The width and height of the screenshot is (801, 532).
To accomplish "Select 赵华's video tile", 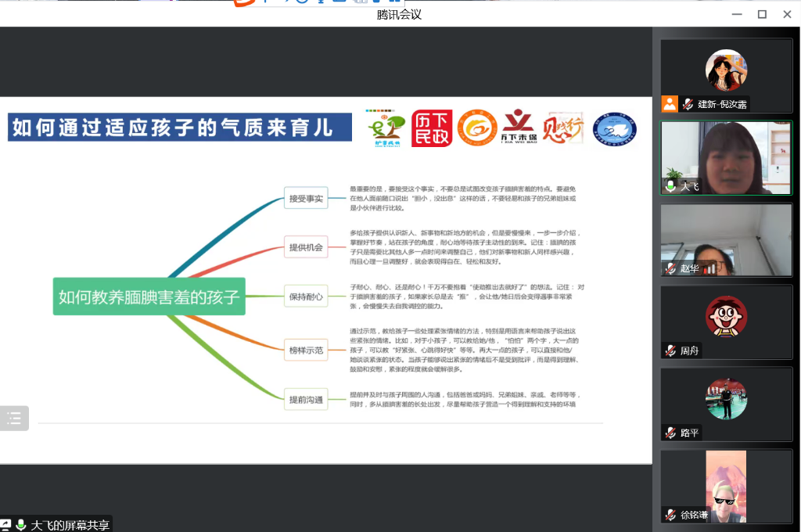I will click(x=726, y=239).
